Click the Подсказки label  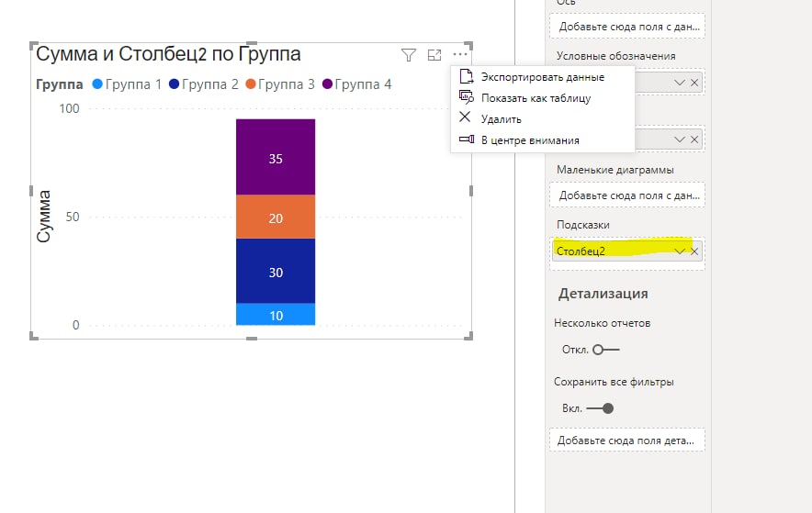583,225
